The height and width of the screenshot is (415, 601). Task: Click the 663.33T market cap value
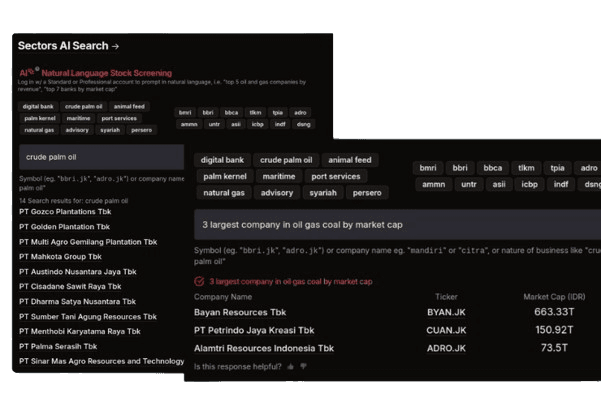554,312
